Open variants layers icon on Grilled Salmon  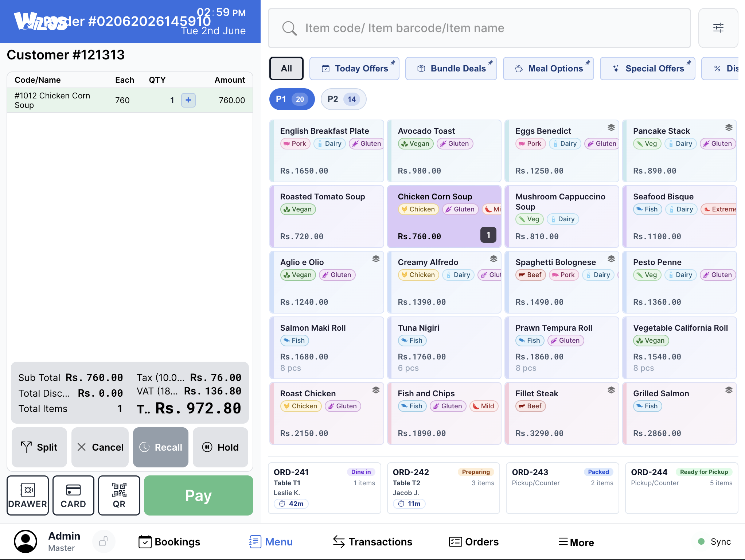click(729, 390)
